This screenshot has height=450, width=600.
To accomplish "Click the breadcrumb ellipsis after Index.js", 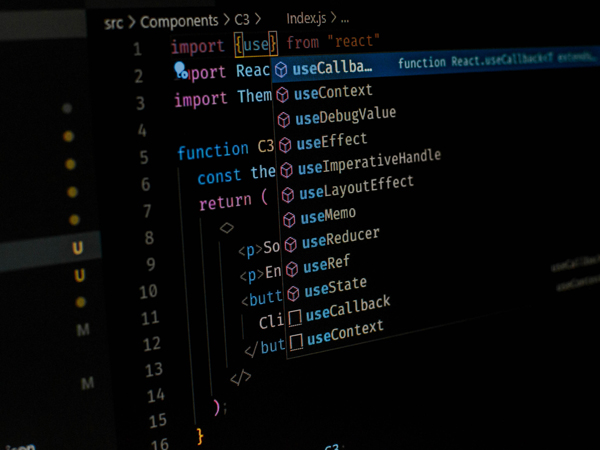I will pyautogui.click(x=345, y=20).
